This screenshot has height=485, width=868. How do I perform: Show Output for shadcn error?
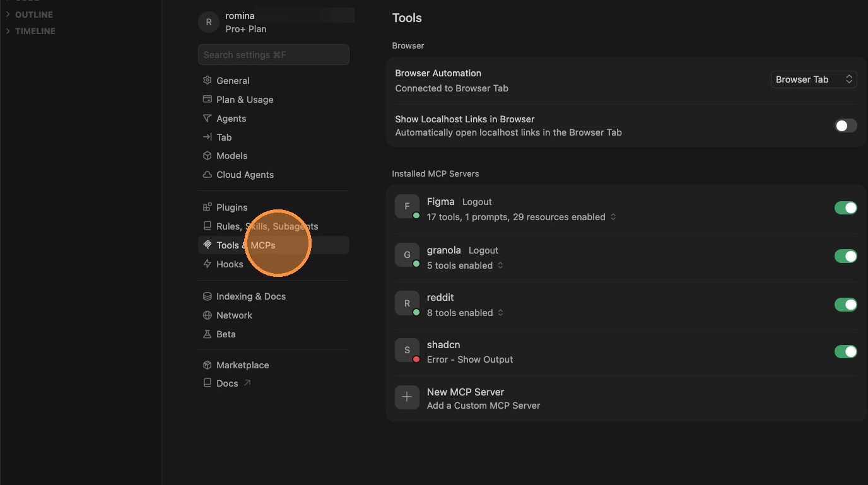485,359
